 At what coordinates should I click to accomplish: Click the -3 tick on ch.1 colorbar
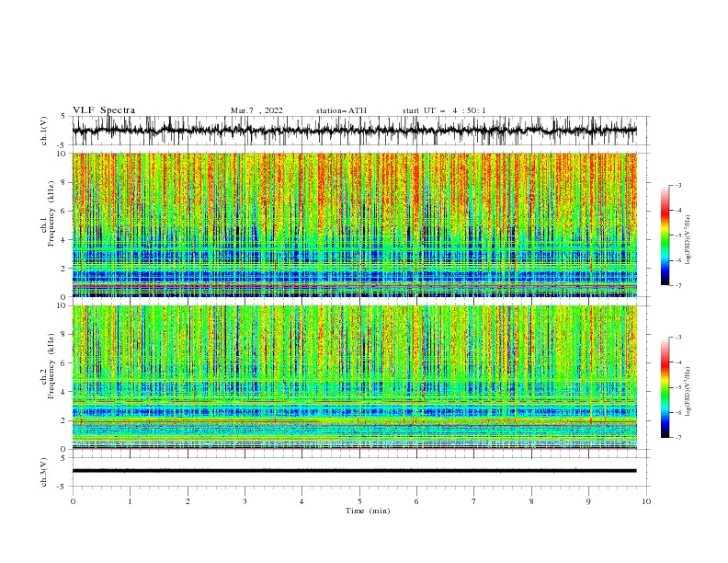pos(677,185)
